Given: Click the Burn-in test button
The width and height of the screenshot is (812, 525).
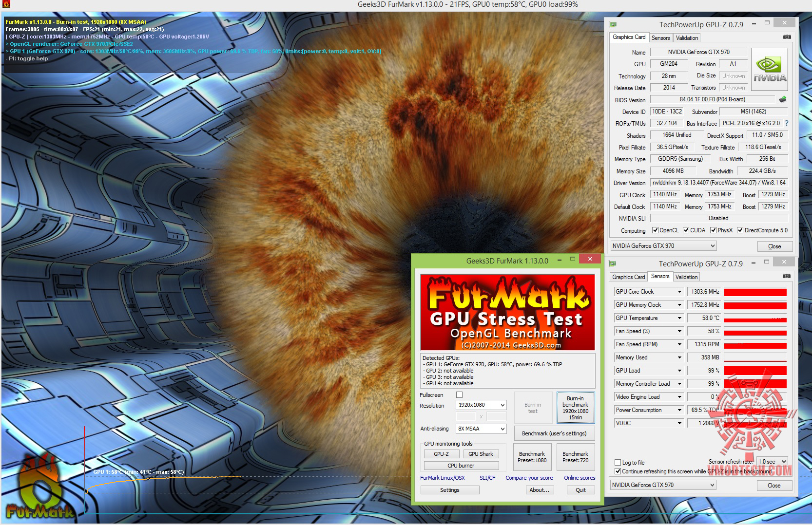Looking at the screenshot, I should (x=533, y=408).
